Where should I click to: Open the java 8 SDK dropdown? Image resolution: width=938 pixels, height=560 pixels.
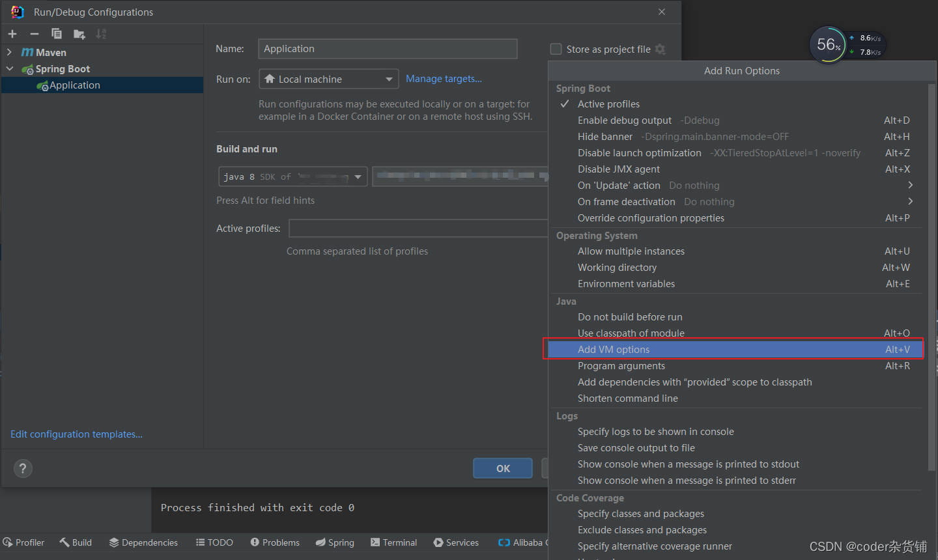tap(293, 176)
